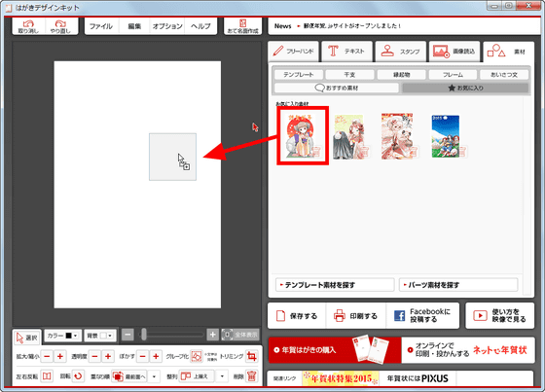Click the 保存する save button
Viewport: 545px width, 392px height.
(x=297, y=316)
